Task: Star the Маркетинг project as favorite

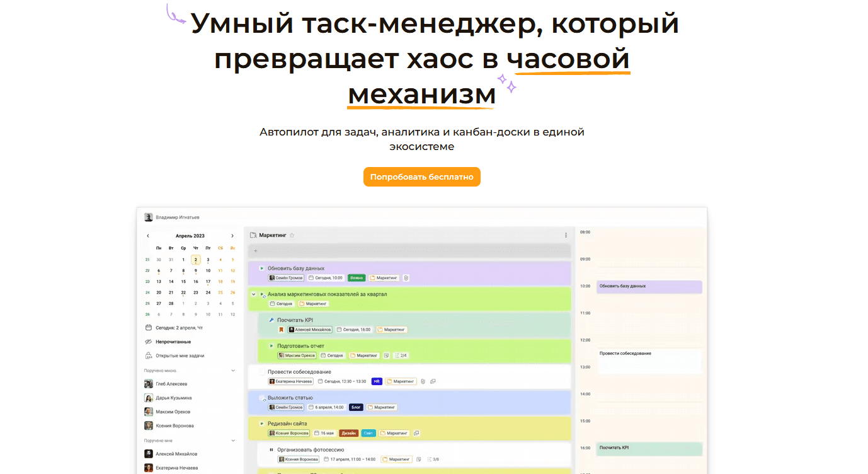Action: pyautogui.click(x=292, y=235)
